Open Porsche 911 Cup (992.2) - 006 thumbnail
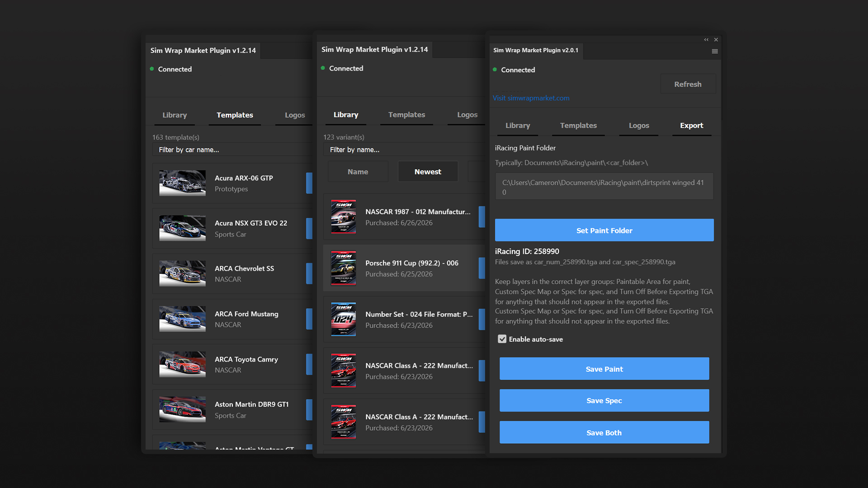 (x=344, y=268)
